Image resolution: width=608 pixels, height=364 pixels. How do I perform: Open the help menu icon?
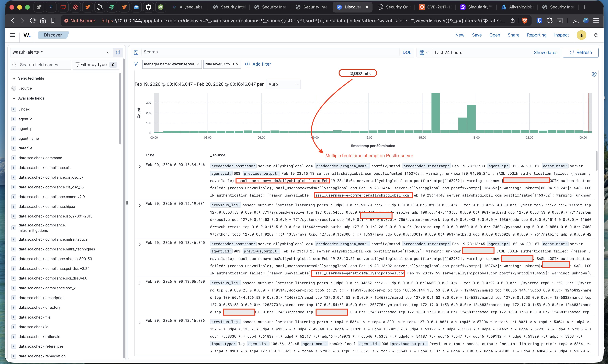click(x=596, y=35)
